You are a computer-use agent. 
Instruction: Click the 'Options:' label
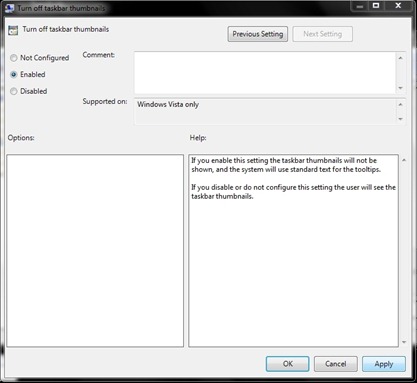tap(21, 138)
